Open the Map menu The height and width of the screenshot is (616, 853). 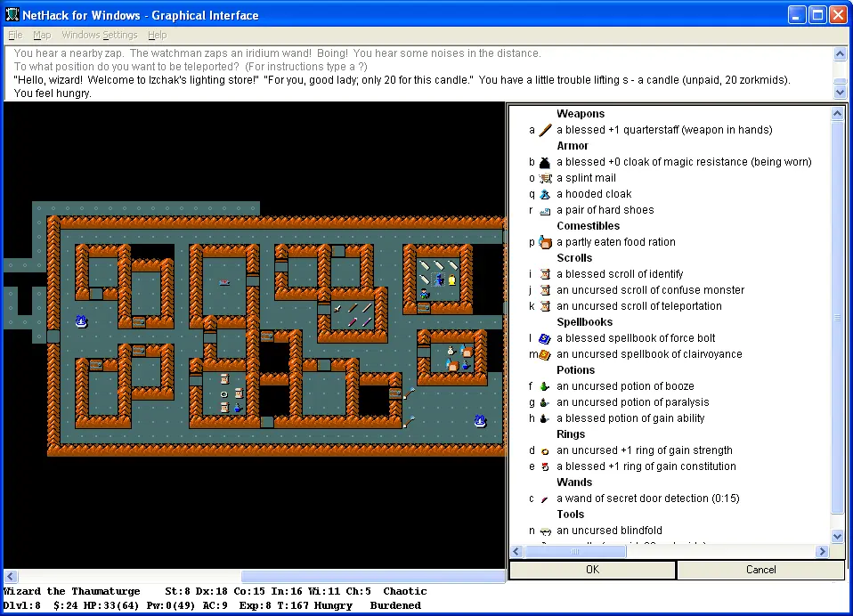coord(42,35)
